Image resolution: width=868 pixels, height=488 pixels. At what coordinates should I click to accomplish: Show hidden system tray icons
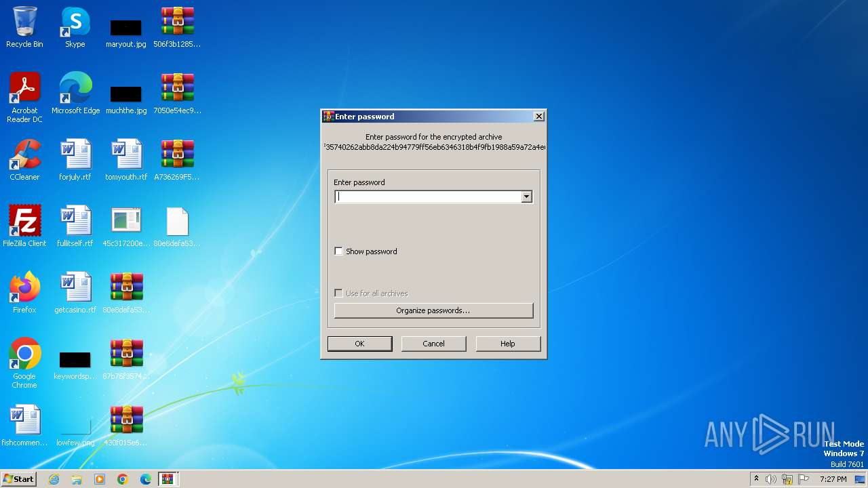point(756,479)
